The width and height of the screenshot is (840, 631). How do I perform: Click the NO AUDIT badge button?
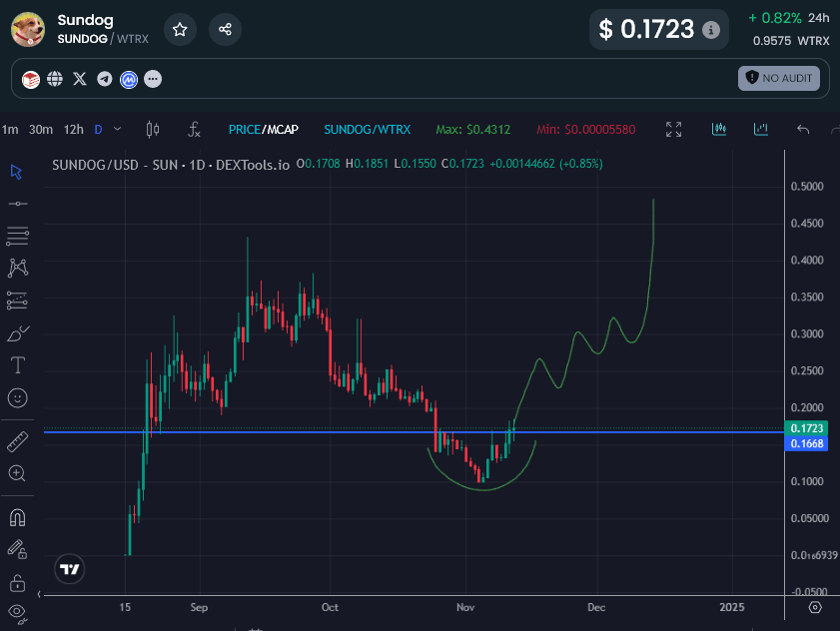779,78
